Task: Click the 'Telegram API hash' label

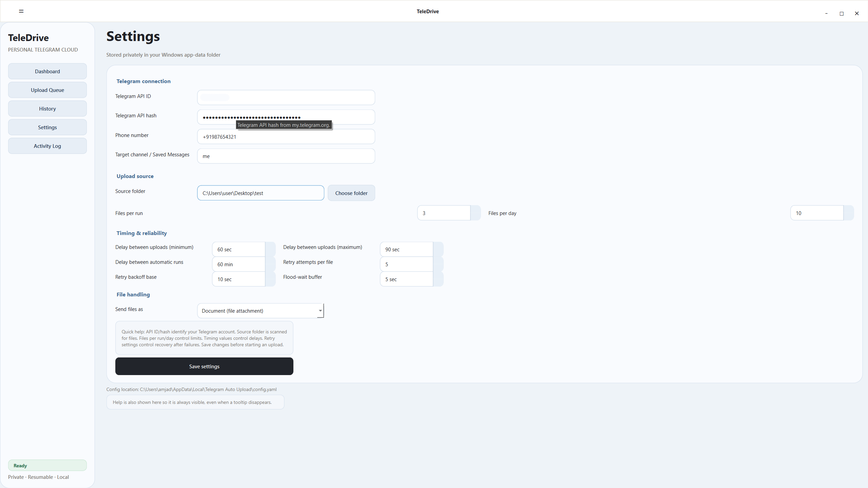Action: (136, 116)
